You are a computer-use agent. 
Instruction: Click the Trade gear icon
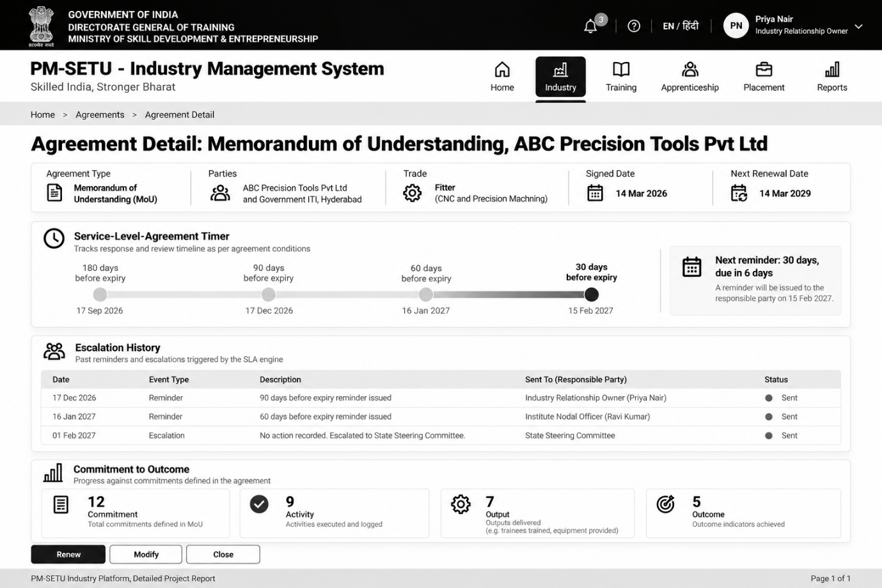(x=413, y=193)
